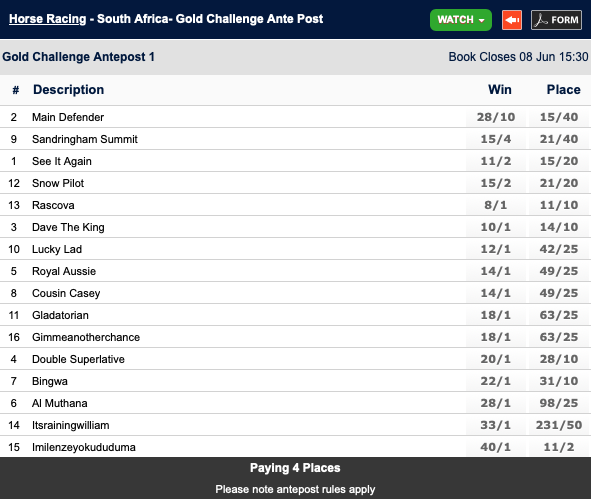Open the Horse Racing link

[47, 19]
